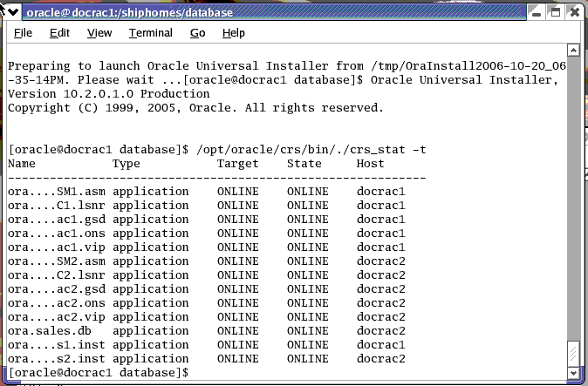Click the Host column header
Screen dimensions: 588x386
[370, 164]
